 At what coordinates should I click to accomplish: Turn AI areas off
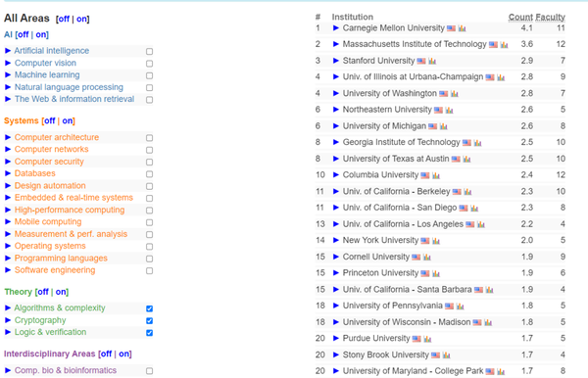24,34
